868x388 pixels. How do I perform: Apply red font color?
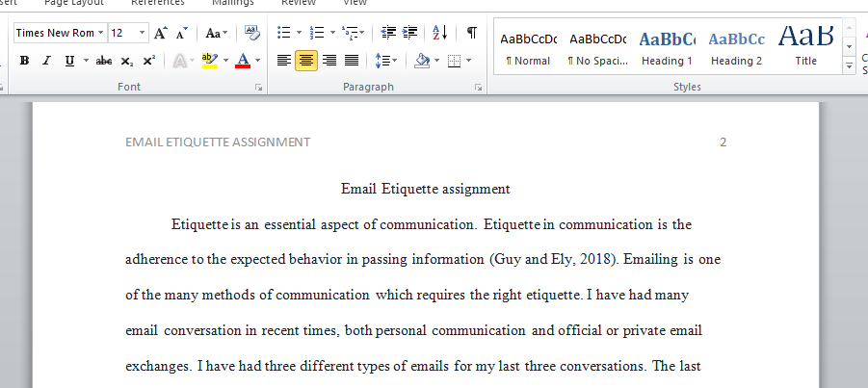pyautogui.click(x=243, y=61)
